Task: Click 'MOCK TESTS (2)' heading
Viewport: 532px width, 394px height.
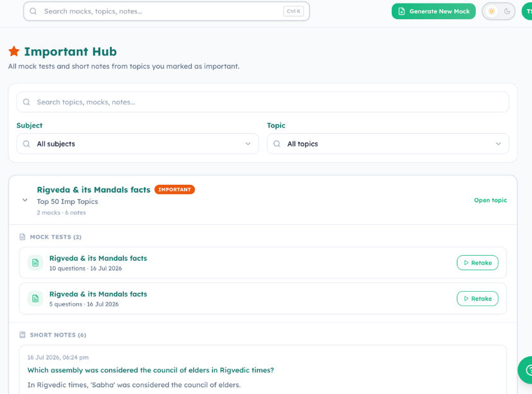Action: click(56, 237)
